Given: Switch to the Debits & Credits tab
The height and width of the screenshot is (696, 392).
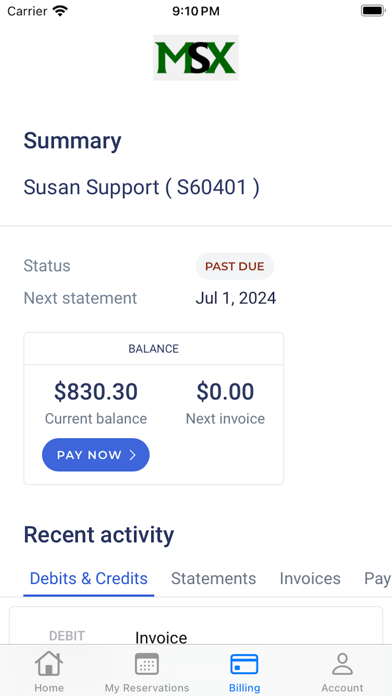Looking at the screenshot, I should tap(88, 578).
